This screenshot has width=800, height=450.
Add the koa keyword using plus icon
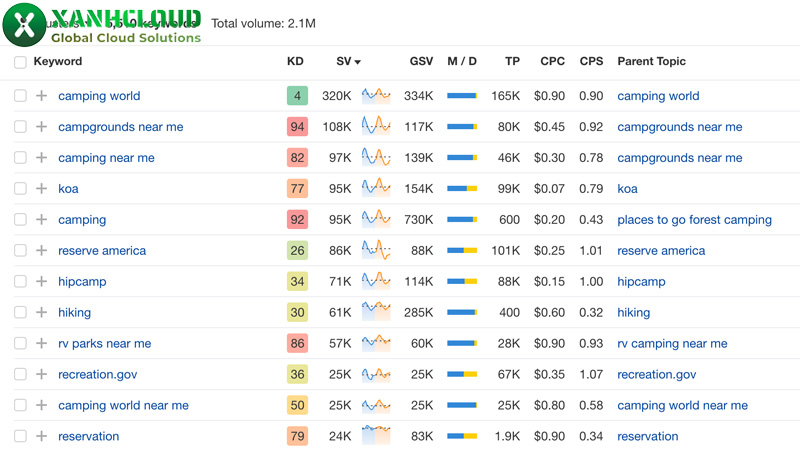(41, 189)
